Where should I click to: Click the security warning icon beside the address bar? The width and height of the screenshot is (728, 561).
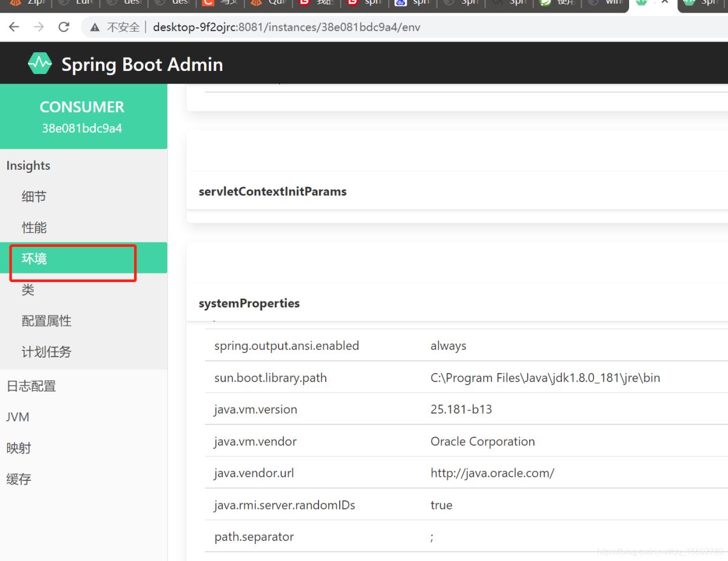pyautogui.click(x=93, y=27)
